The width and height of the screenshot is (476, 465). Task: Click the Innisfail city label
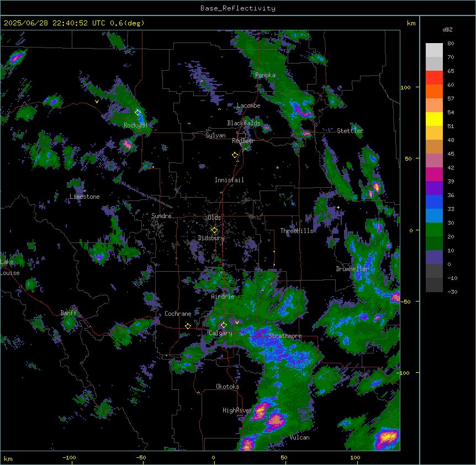229,180
